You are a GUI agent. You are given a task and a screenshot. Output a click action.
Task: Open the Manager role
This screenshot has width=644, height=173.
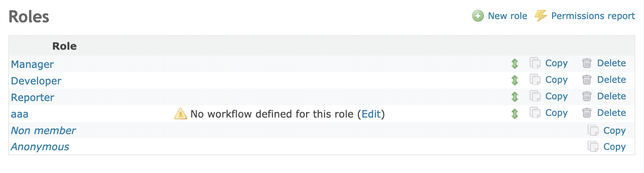32,65
